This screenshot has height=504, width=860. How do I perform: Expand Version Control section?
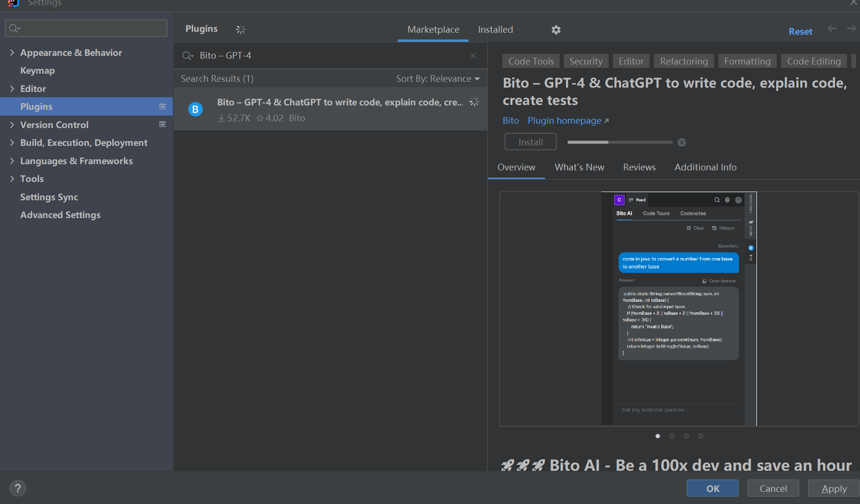12,125
